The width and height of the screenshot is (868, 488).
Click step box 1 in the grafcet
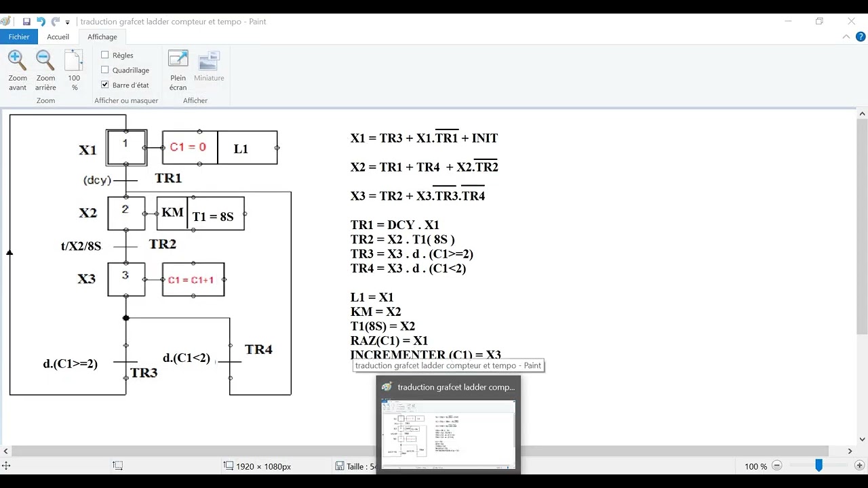126,147
